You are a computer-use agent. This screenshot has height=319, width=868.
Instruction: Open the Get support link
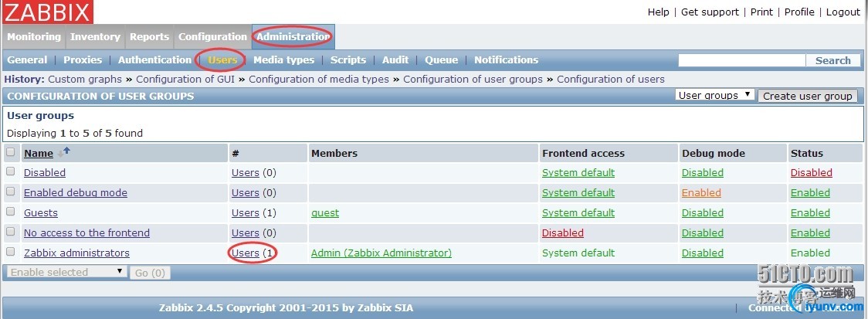pos(710,12)
